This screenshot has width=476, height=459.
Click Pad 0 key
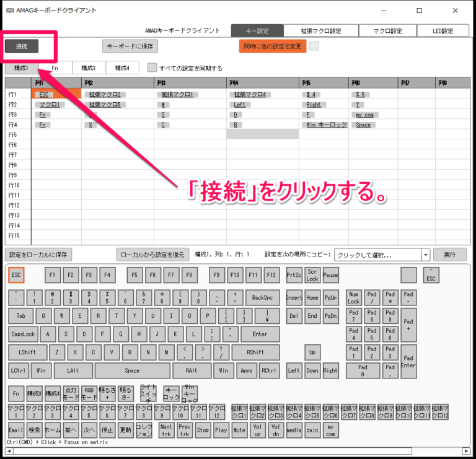[x=363, y=370]
